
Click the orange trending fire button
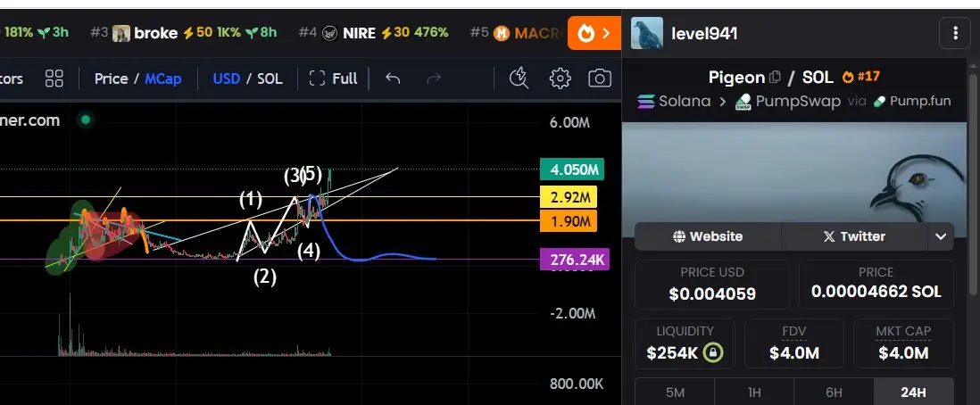594,33
